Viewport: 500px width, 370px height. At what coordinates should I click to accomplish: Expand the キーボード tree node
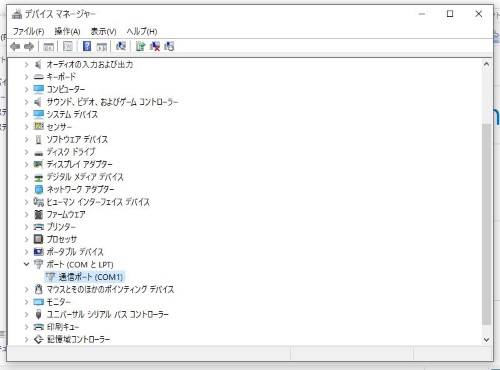26,77
